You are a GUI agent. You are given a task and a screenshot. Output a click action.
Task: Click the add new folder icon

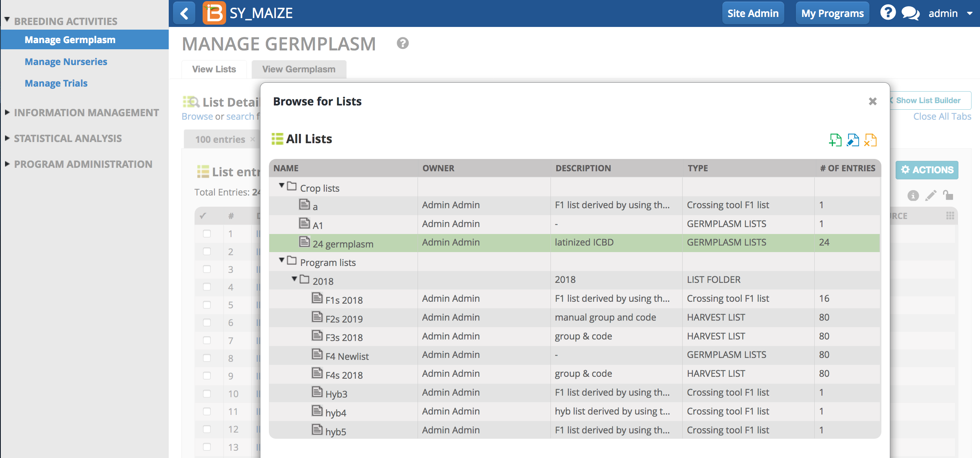835,140
